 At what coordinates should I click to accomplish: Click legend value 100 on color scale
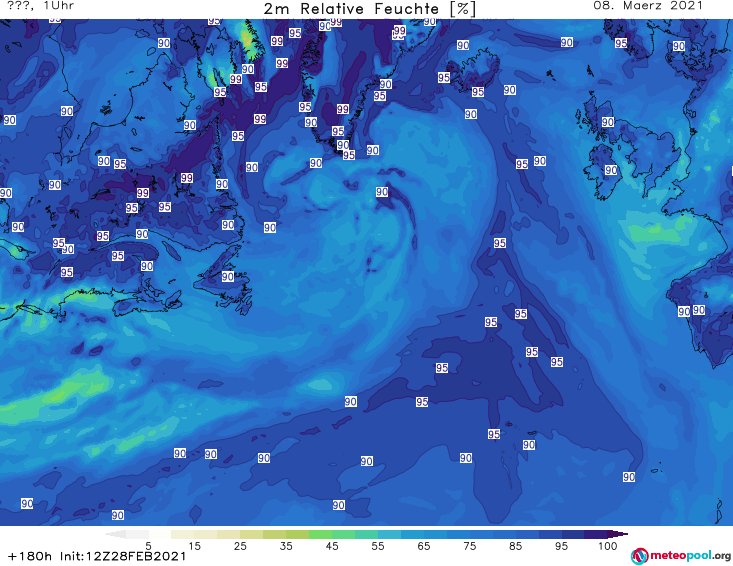click(x=608, y=546)
